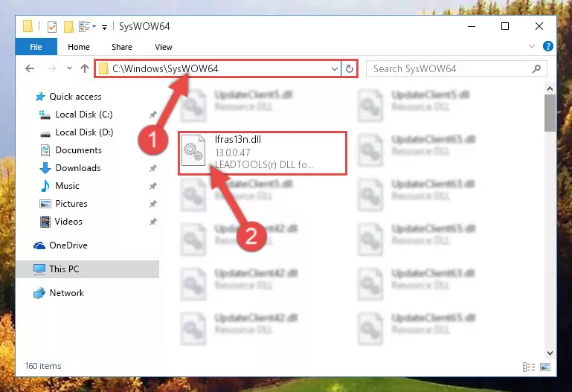Minimize the SysWOW64 window
This screenshot has height=392, width=572.
472,27
